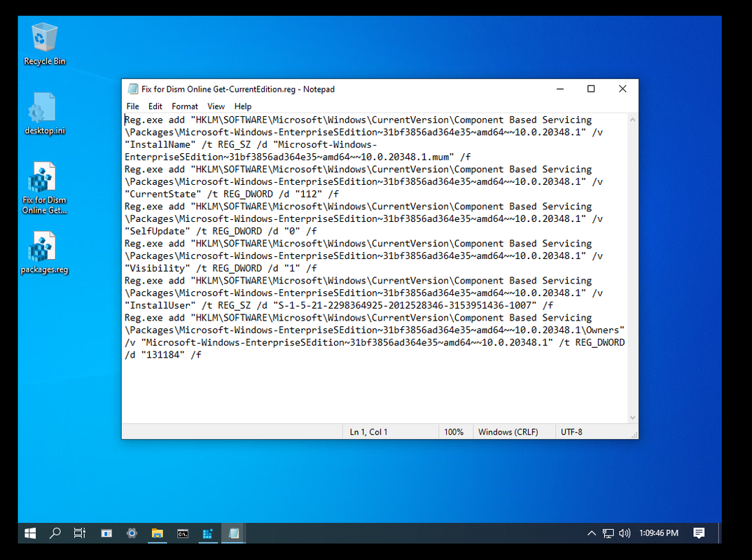Image resolution: width=752 pixels, height=560 pixels.
Task: Open taskbar Search magnifier
Action: [55, 533]
